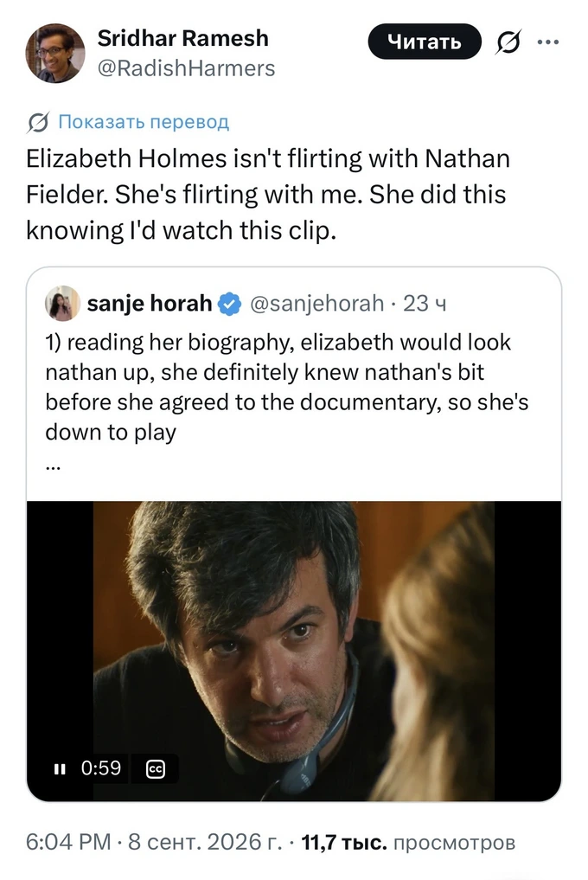Open Sridhar Ramesh's profile avatar
The height and width of the screenshot is (880, 588).
[x=55, y=54]
